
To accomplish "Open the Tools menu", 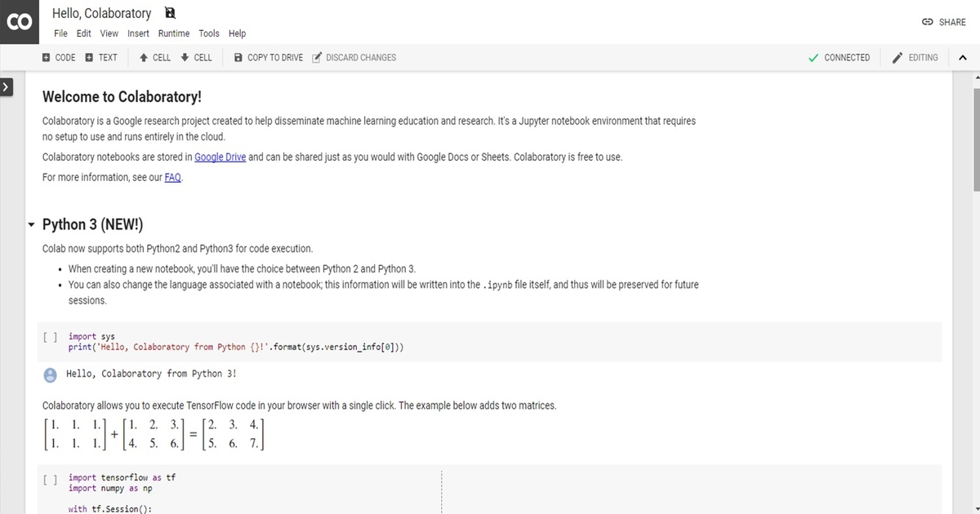I will [x=209, y=33].
